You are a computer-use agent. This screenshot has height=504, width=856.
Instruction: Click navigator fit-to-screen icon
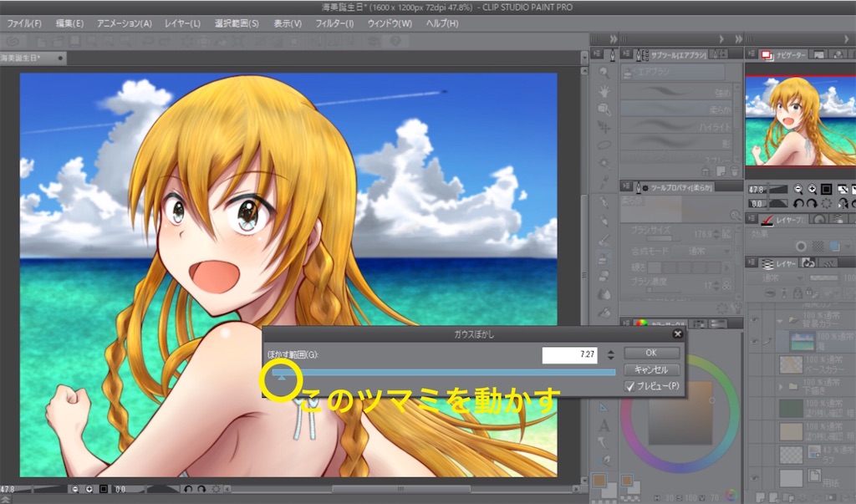click(x=827, y=189)
